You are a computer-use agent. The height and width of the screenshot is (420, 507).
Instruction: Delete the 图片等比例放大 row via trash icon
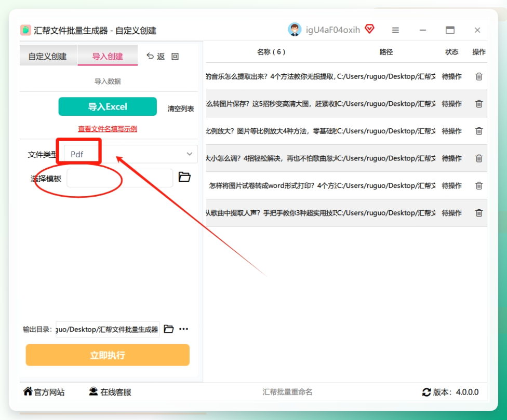(x=479, y=131)
